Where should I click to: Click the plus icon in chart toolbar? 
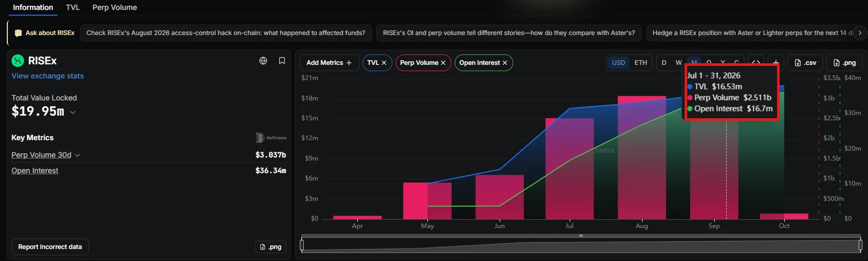tap(776, 63)
